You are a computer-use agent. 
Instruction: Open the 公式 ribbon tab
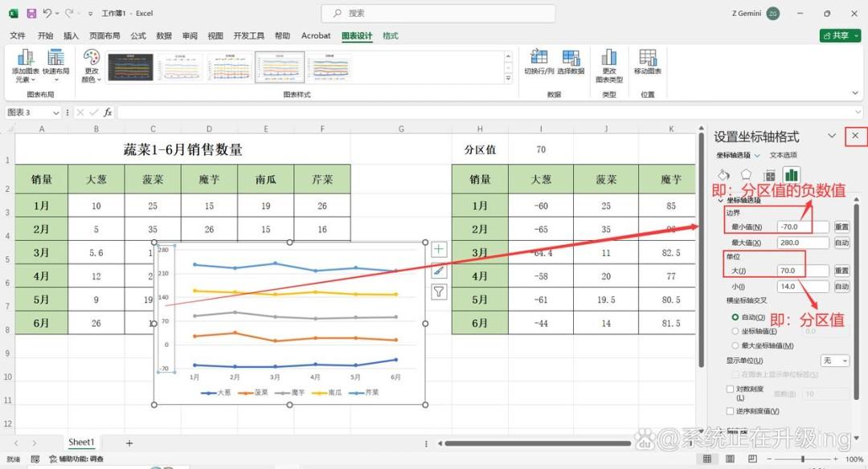pyautogui.click(x=138, y=35)
